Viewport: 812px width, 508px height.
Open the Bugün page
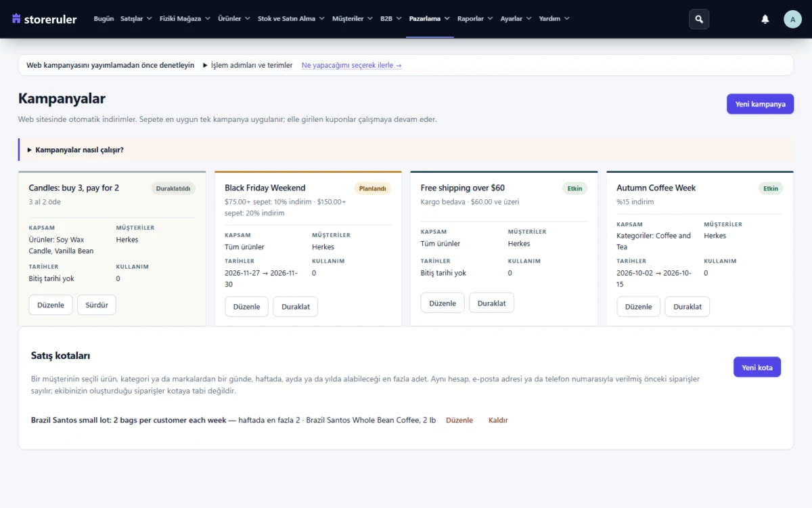pyautogui.click(x=104, y=19)
